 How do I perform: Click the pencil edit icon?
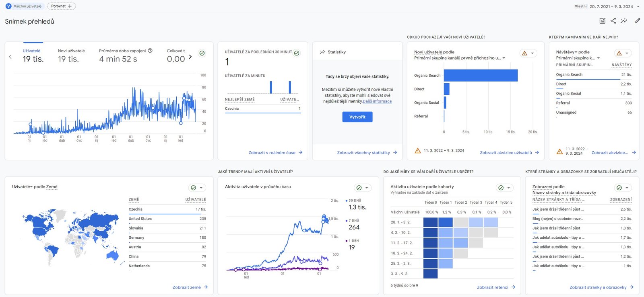(x=637, y=21)
